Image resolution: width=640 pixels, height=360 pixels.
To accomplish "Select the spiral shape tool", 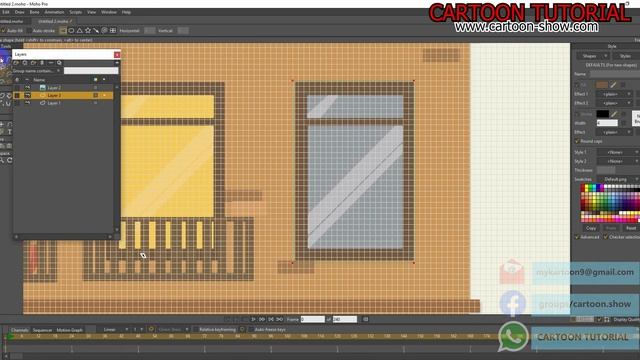I will point(104,31).
